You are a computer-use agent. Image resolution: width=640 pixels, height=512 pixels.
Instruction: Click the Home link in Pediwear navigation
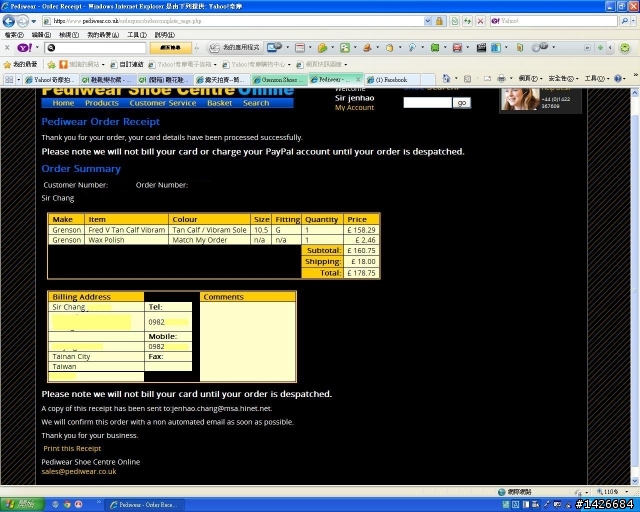tap(63, 103)
